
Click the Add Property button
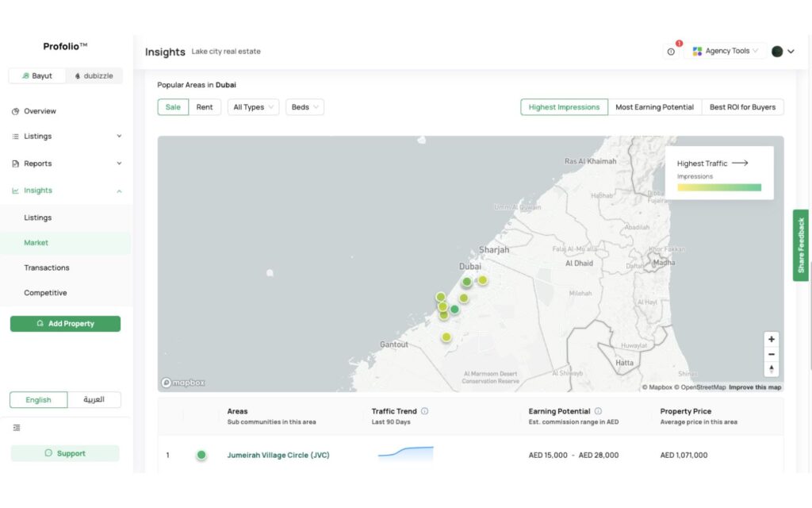65,324
